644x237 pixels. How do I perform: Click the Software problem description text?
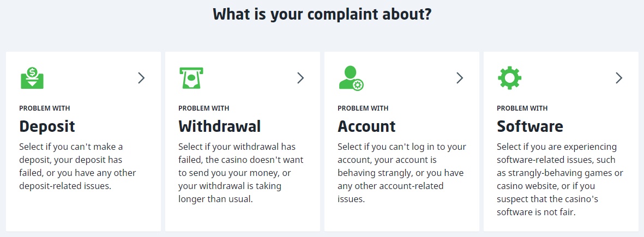coord(560,180)
